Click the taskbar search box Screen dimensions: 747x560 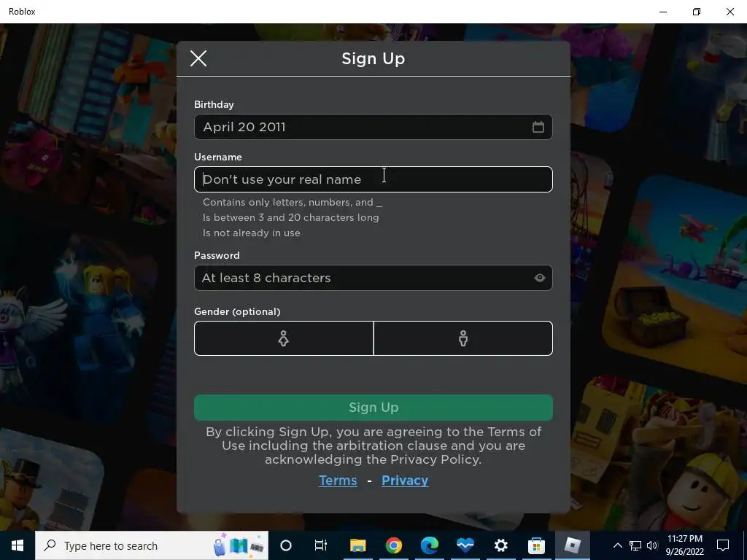click(152, 545)
